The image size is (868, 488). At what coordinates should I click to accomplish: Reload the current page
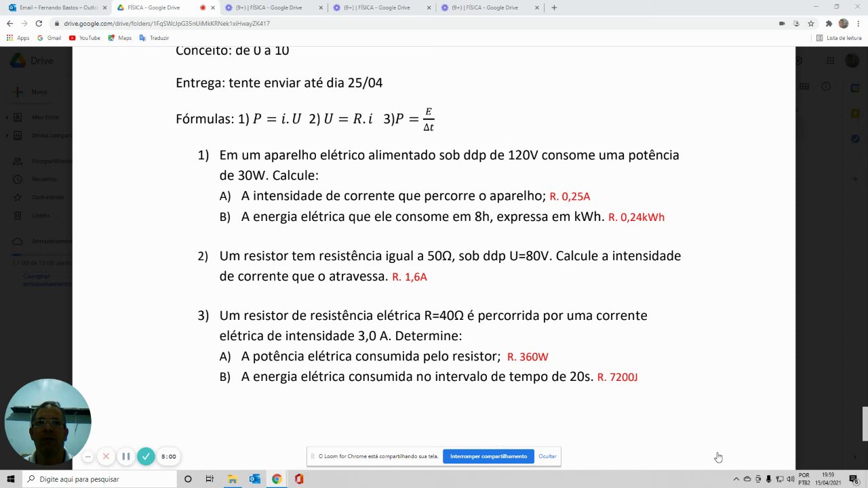point(39,23)
